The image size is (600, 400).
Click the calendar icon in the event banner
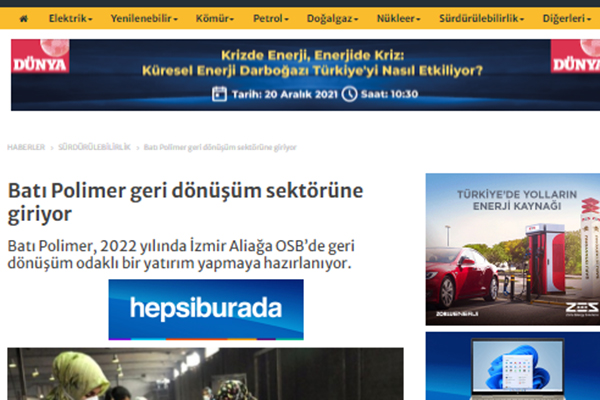pos(219,94)
